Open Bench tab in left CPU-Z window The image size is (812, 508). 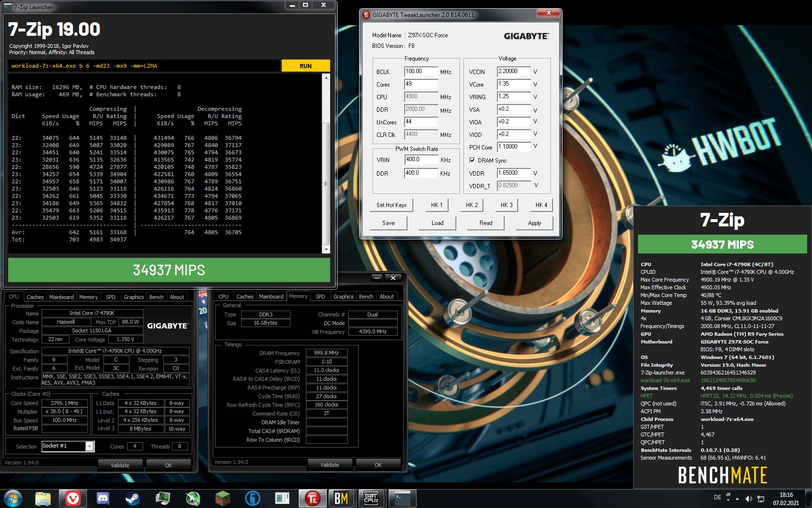tap(156, 297)
